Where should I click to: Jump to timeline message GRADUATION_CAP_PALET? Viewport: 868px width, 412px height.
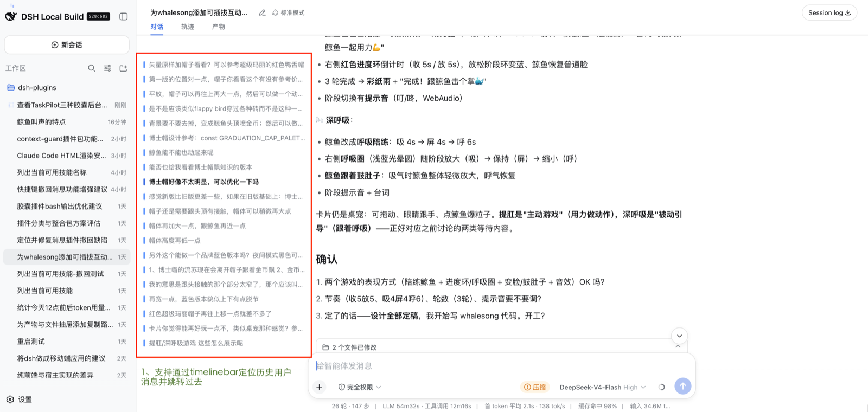[224, 138]
